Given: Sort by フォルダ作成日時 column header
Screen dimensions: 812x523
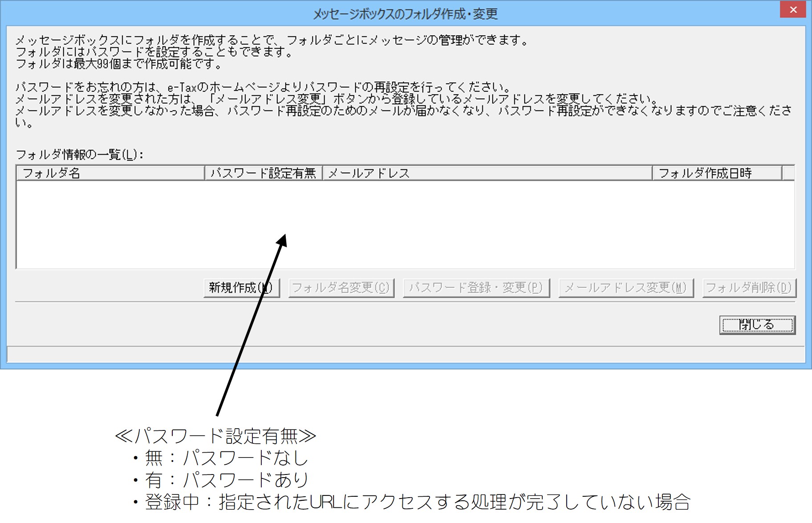Looking at the screenshot, I should [717, 173].
